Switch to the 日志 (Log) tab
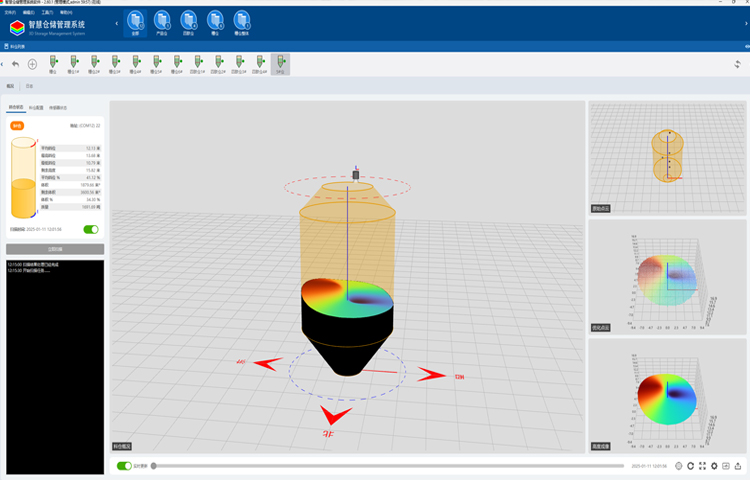The height and width of the screenshot is (480, 750). [29, 86]
